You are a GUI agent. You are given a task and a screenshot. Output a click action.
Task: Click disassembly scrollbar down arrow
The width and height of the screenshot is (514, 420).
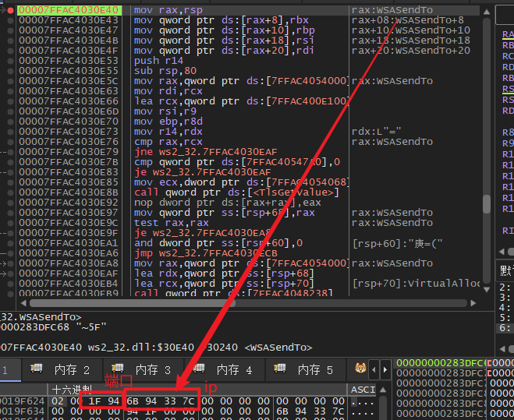click(487, 290)
